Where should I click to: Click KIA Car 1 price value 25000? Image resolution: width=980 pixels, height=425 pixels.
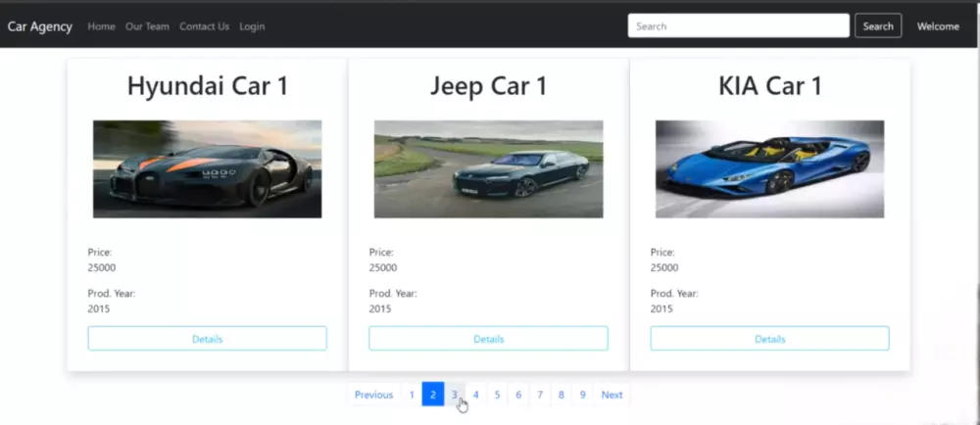pos(664,267)
